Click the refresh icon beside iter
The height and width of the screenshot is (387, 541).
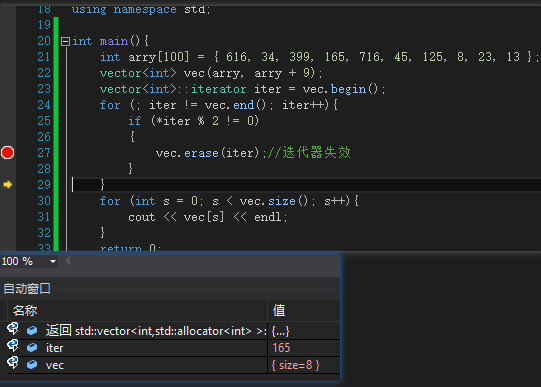click(x=13, y=346)
